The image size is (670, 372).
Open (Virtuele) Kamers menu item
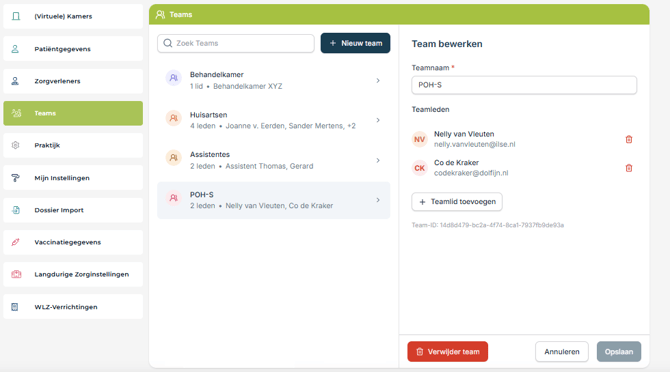click(73, 16)
